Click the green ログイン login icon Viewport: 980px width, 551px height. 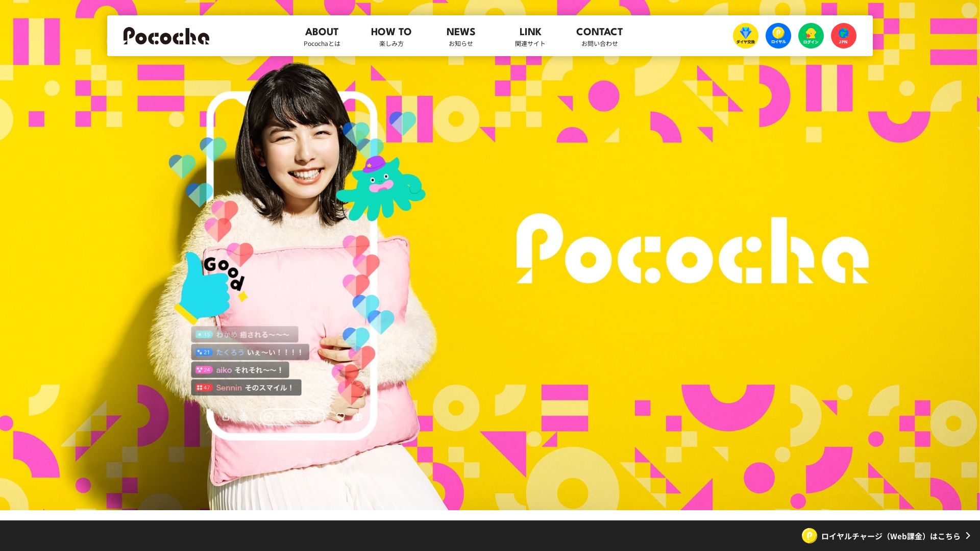[811, 36]
